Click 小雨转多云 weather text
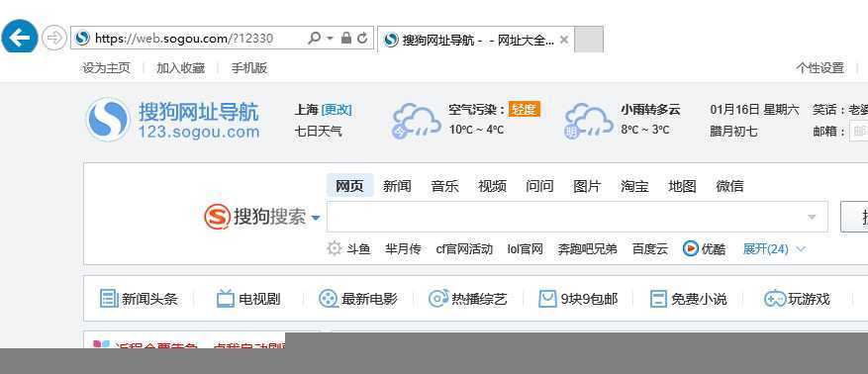Viewport: 868px width, 374px height. point(650,110)
